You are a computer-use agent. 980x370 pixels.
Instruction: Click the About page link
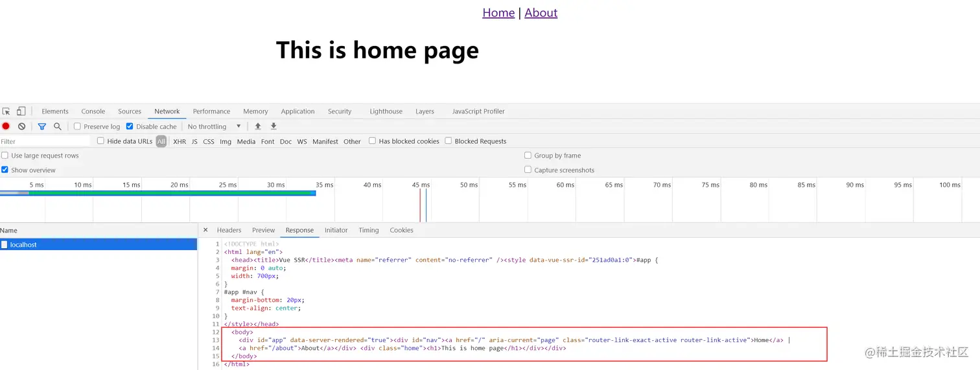tap(541, 13)
